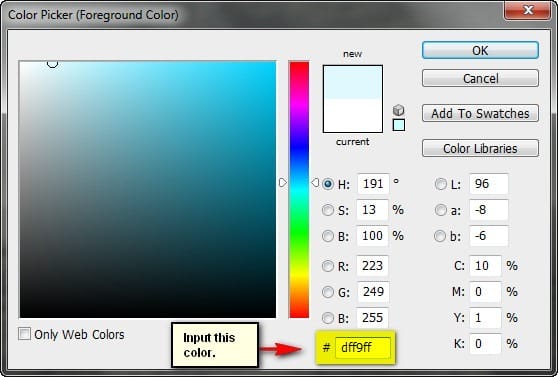Click the K (black) percentage field
Viewport: 558px width, 377px height.
tap(485, 344)
